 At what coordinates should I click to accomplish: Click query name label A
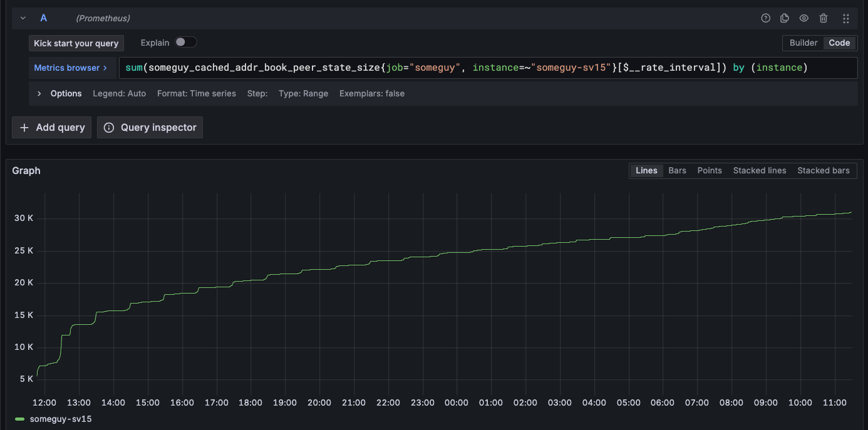pyautogui.click(x=44, y=18)
